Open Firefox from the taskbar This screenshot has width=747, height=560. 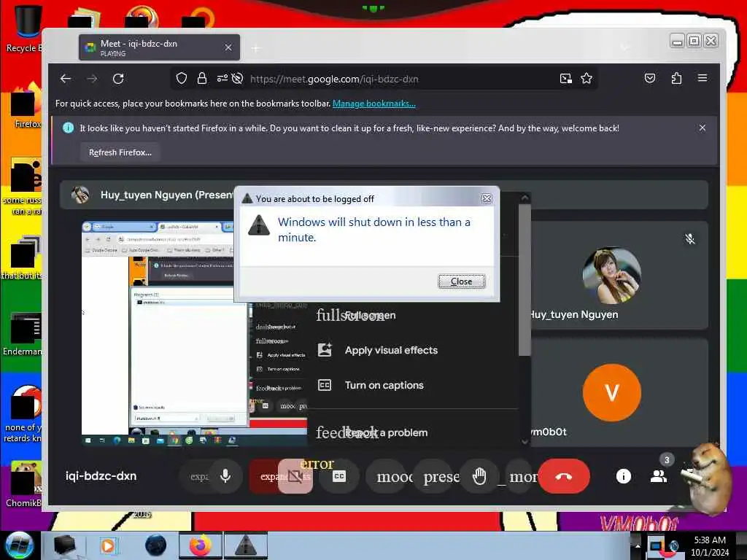coord(200,545)
